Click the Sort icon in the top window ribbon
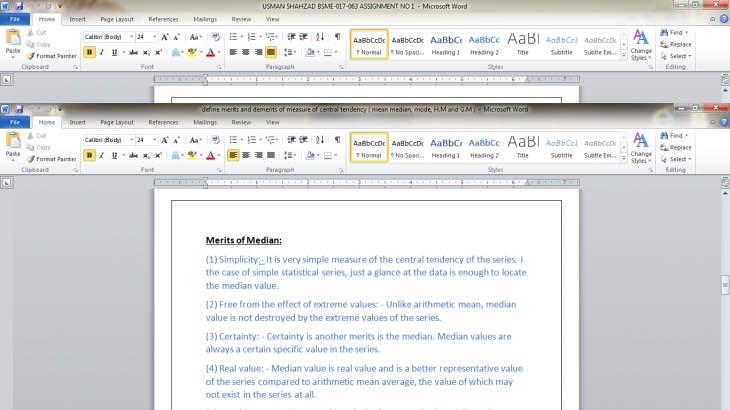This screenshot has height=410, width=730. (320, 37)
